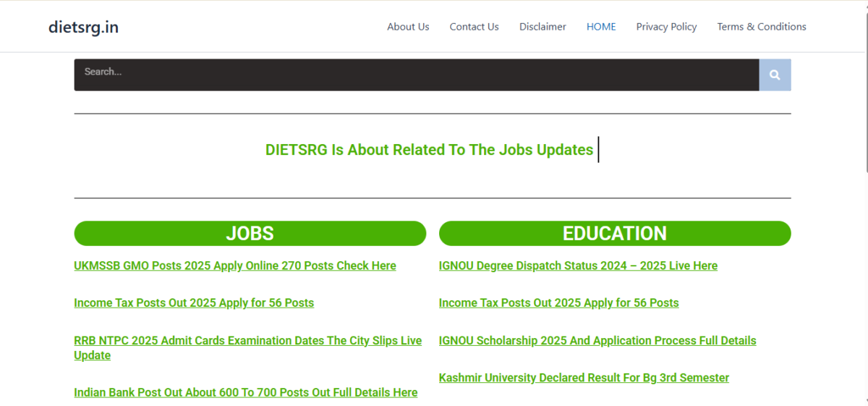The width and height of the screenshot is (868, 406).
Task: Select the JOBS category header
Action: (x=250, y=233)
